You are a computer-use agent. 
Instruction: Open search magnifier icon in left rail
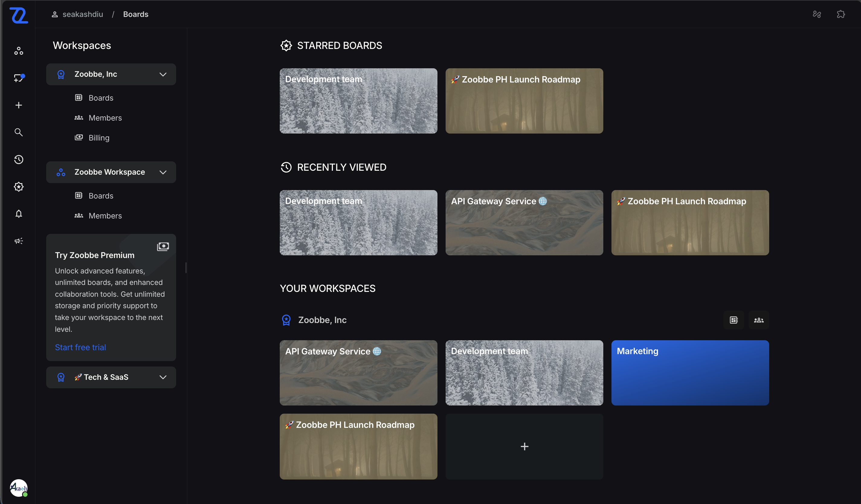tap(19, 132)
